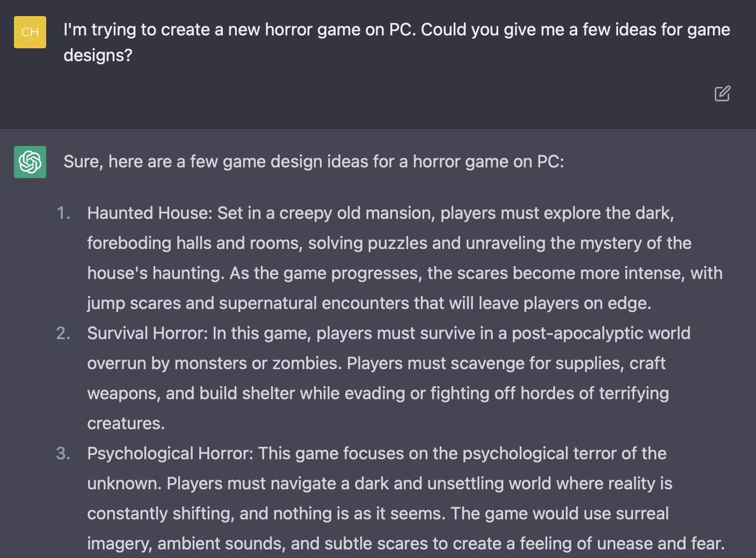The width and height of the screenshot is (756, 558).
Task: Click the phrase 'post-apocalyptic world'
Action: pos(601,333)
